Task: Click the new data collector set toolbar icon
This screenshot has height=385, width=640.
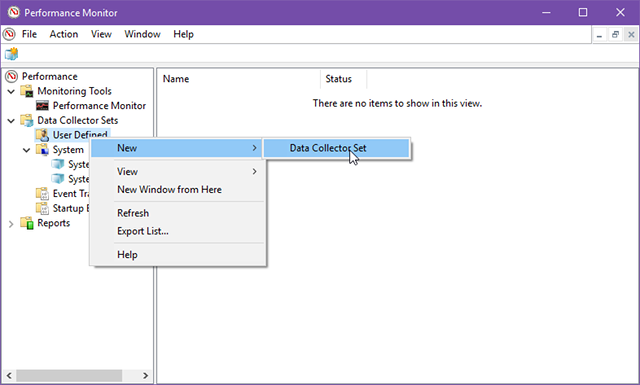Action: click(x=11, y=54)
